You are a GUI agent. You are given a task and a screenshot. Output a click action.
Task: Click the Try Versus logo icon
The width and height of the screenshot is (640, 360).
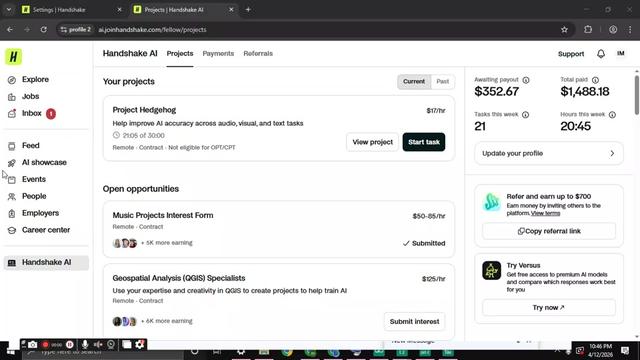(491, 270)
